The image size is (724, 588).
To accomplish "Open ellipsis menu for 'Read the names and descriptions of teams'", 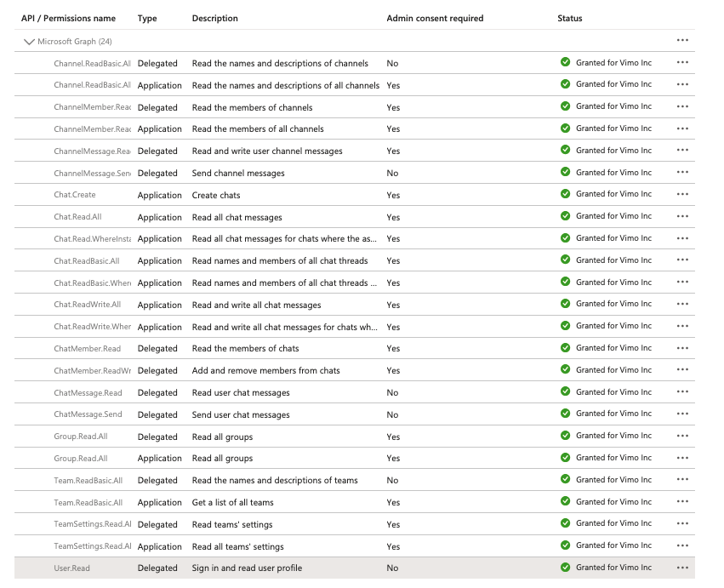I will [x=682, y=480].
